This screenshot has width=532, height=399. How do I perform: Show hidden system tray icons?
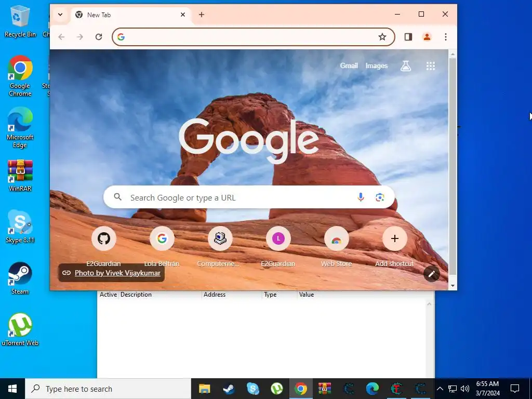click(440, 389)
